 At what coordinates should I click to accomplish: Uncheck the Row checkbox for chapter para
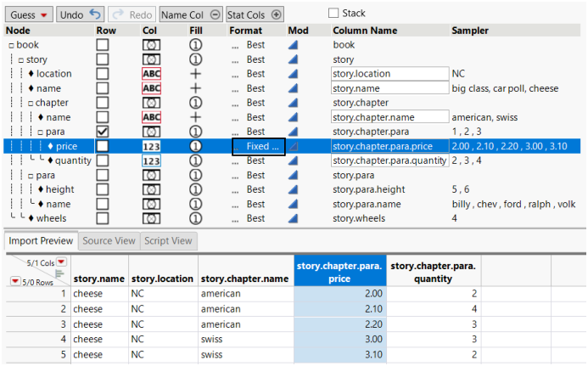103,132
